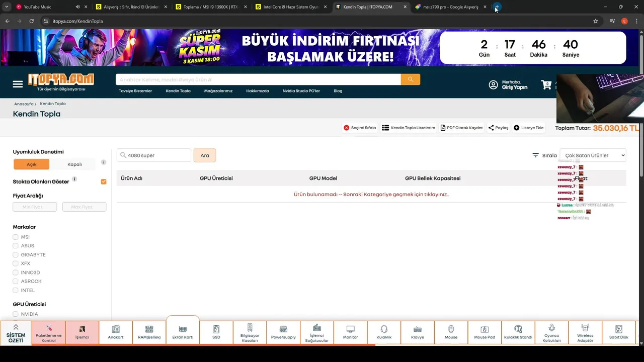Open Tavsiye Sistemler menu
Viewport: 644px width, 362px height.
(135, 91)
